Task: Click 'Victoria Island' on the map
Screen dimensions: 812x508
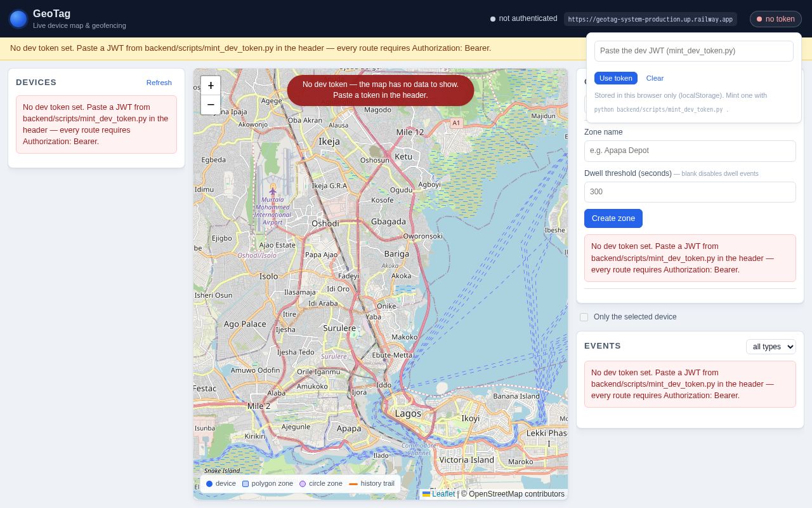Action: pyautogui.click(x=466, y=460)
